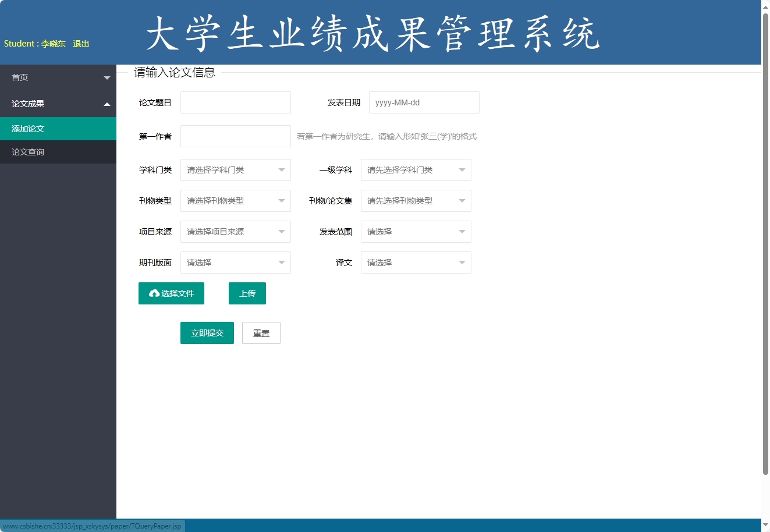Open the 译文 dropdown
Screen dimensions: 770x532
click(x=416, y=263)
